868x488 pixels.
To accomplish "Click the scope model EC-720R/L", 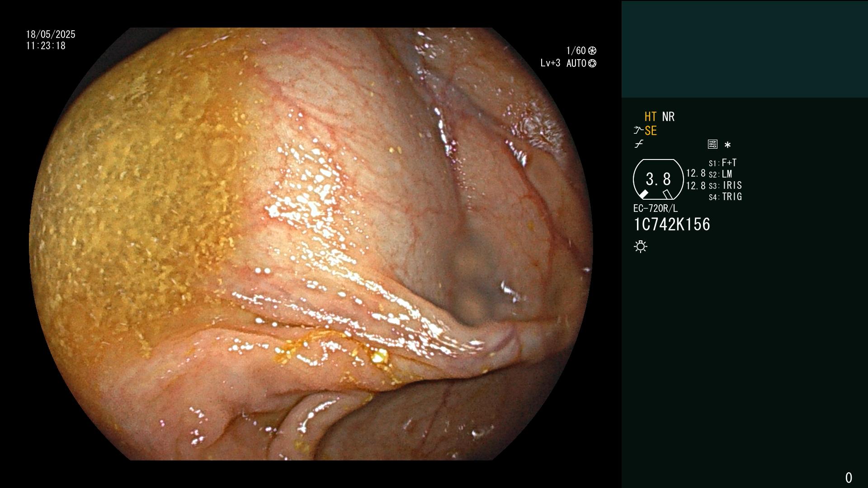I will [656, 208].
